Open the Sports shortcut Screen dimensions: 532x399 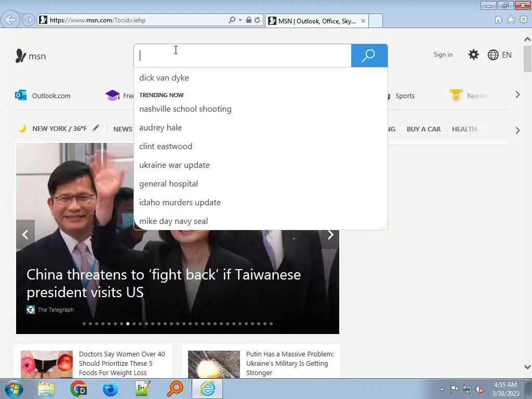pos(405,96)
